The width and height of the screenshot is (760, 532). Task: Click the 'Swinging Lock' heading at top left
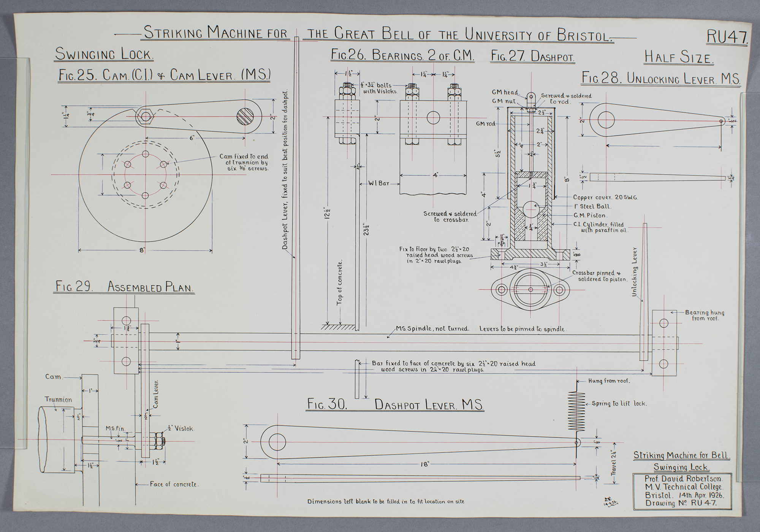coord(104,54)
